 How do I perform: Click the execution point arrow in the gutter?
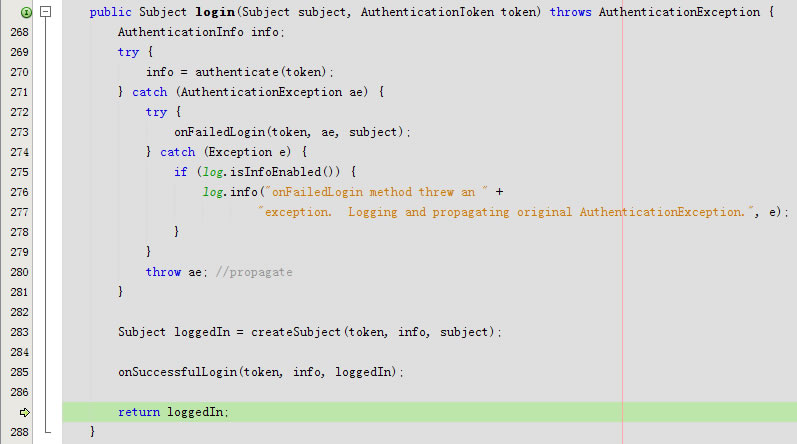coord(24,412)
